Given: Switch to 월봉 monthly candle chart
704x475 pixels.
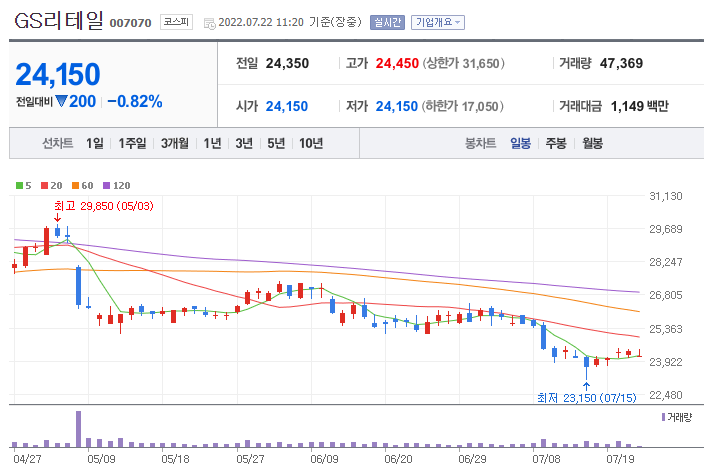Looking at the screenshot, I should pyautogui.click(x=593, y=143).
